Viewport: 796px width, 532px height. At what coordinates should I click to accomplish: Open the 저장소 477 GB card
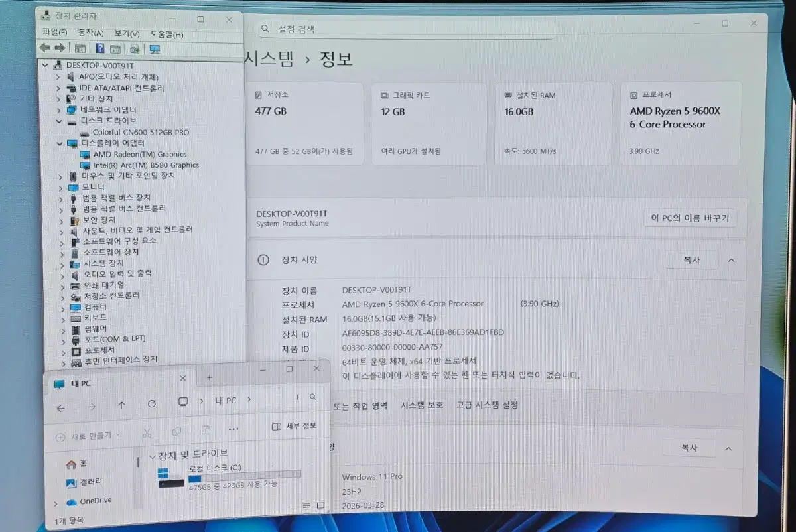(x=304, y=123)
